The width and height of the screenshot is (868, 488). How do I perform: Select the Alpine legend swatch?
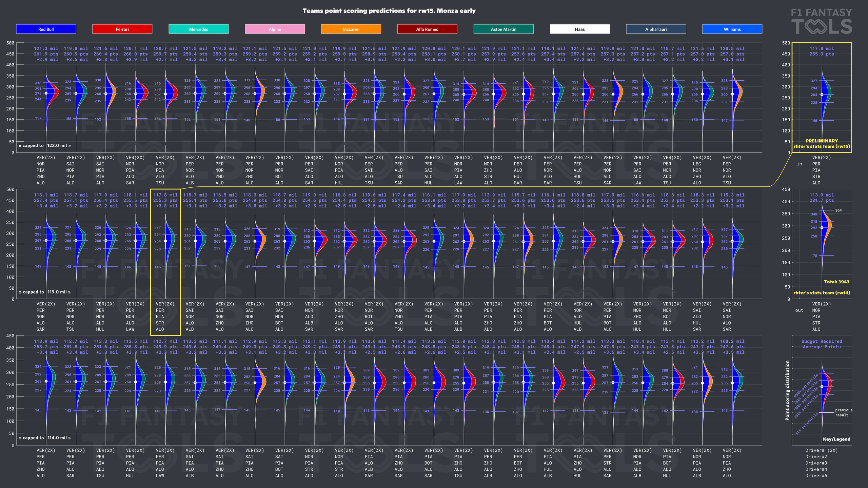coord(275,29)
